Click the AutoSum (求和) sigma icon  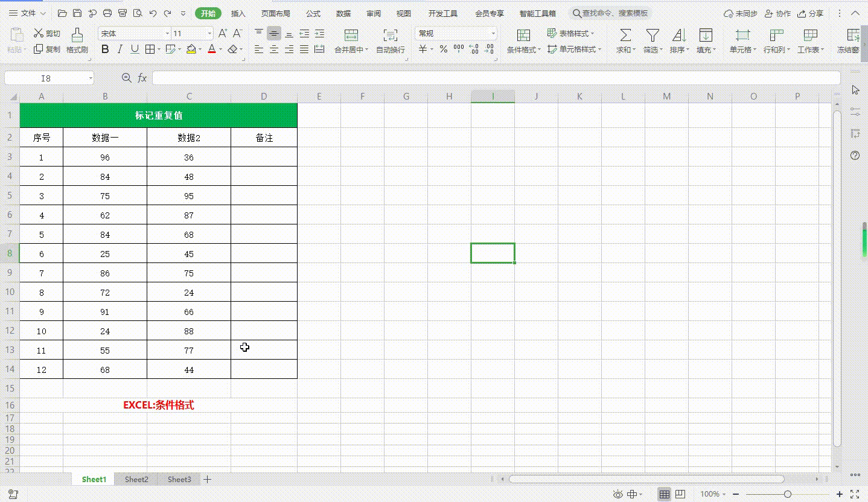point(625,35)
